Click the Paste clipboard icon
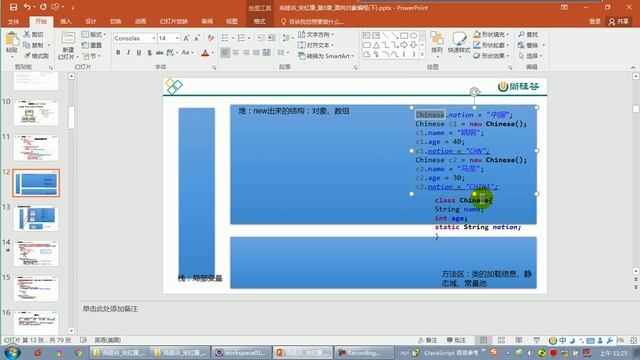 click(12, 40)
